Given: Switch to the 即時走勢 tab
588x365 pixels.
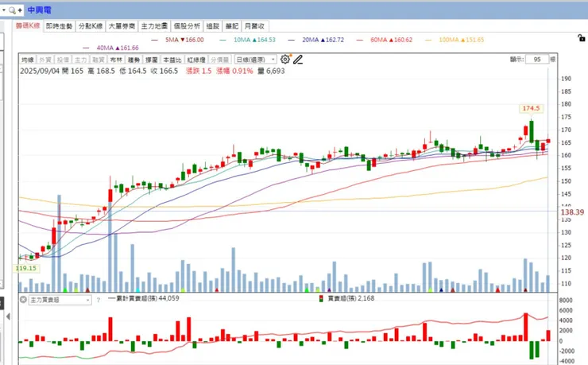Looking at the screenshot, I should 60,26.
